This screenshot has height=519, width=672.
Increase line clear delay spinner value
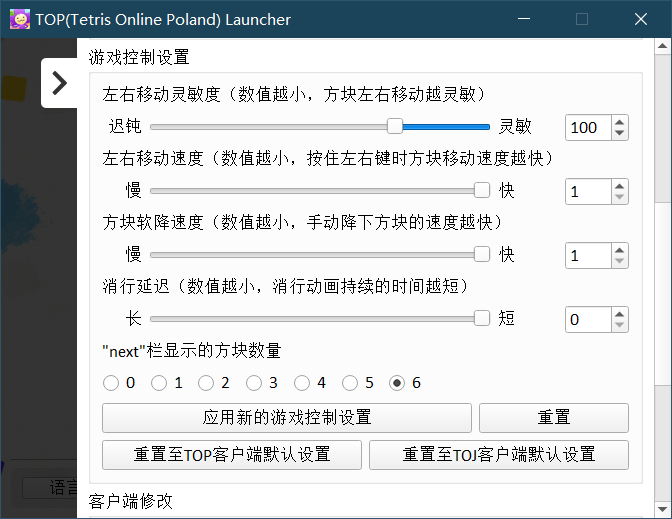[x=619, y=314]
